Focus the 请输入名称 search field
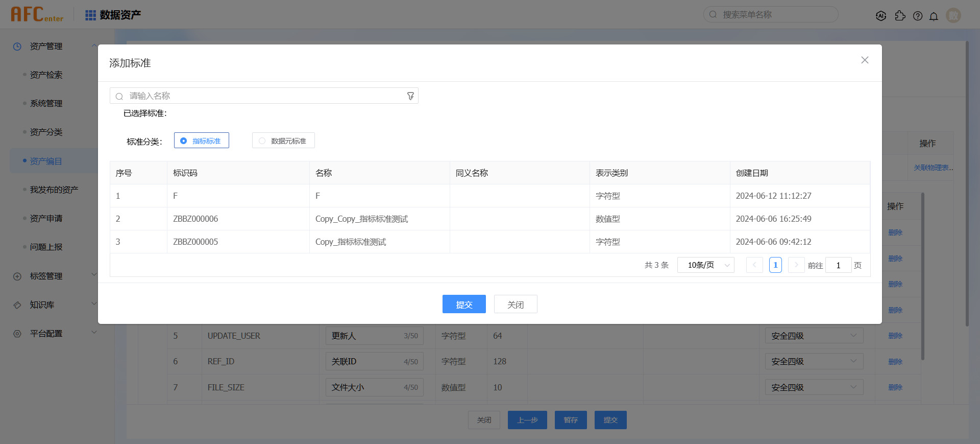 [x=264, y=96]
